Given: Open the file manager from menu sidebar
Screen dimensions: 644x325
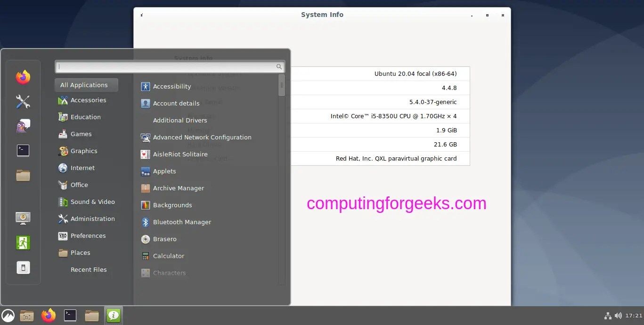Looking at the screenshot, I should (x=23, y=175).
